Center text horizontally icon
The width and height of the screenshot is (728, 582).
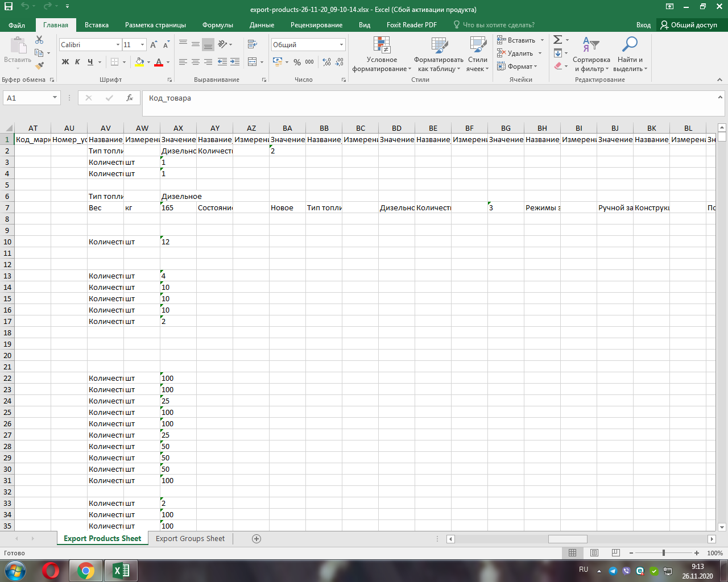pyautogui.click(x=196, y=62)
